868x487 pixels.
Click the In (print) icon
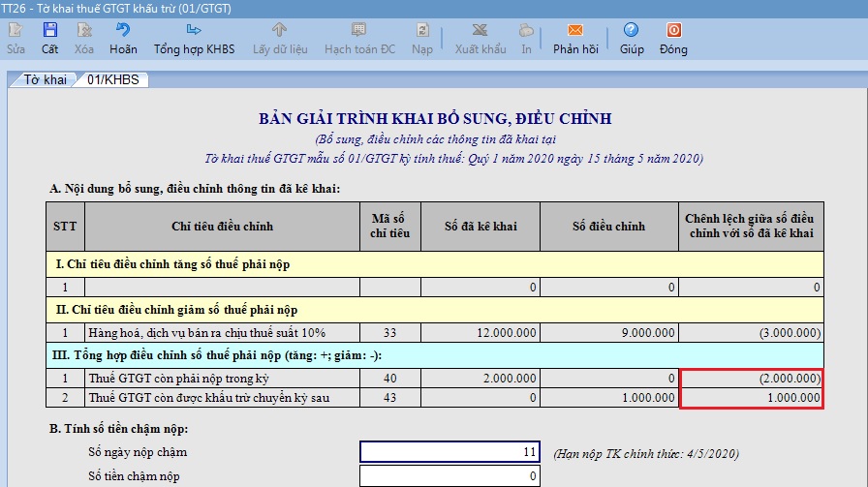(526, 30)
